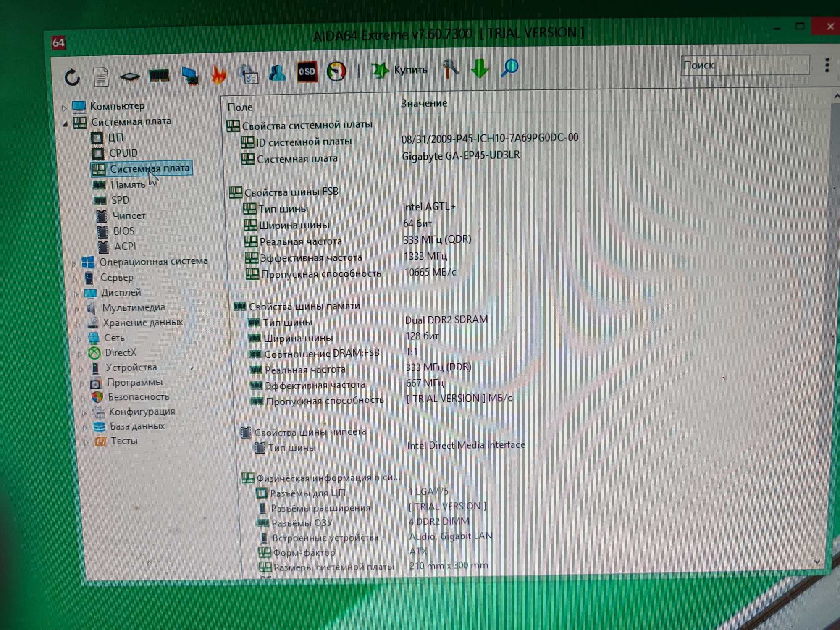
Task: Select highlighted Системная плата tree item
Action: [x=142, y=169]
